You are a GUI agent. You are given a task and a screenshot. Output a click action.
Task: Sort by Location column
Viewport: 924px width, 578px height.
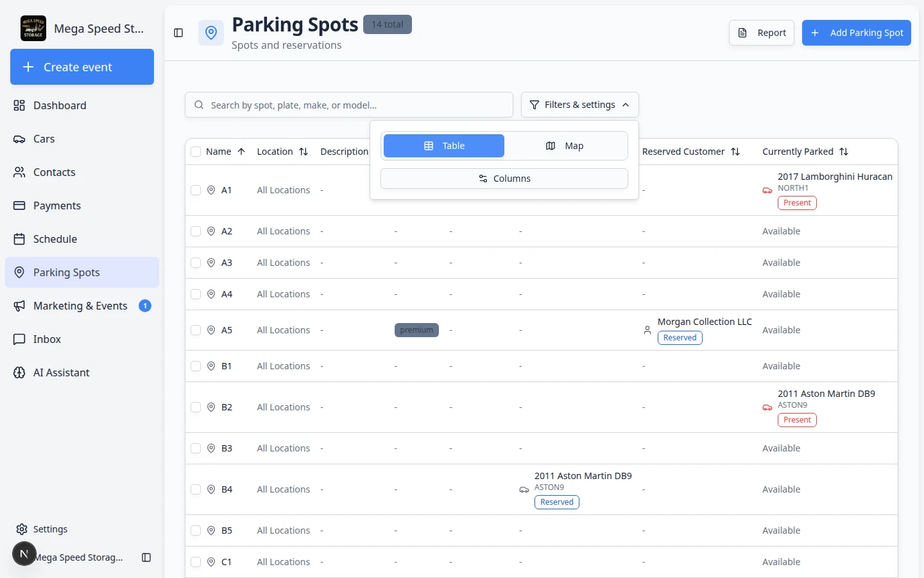[x=282, y=152]
